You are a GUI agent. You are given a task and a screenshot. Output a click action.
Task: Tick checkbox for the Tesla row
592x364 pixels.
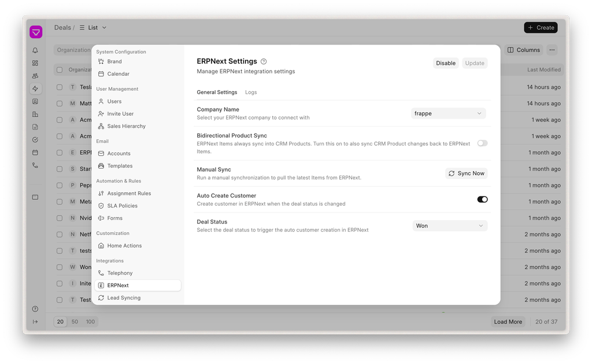click(60, 87)
